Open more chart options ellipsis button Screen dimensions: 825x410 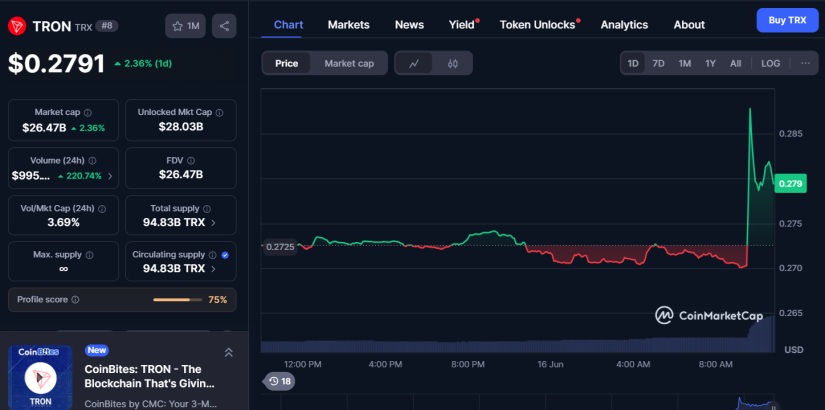pyautogui.click(x=805, y=63)
